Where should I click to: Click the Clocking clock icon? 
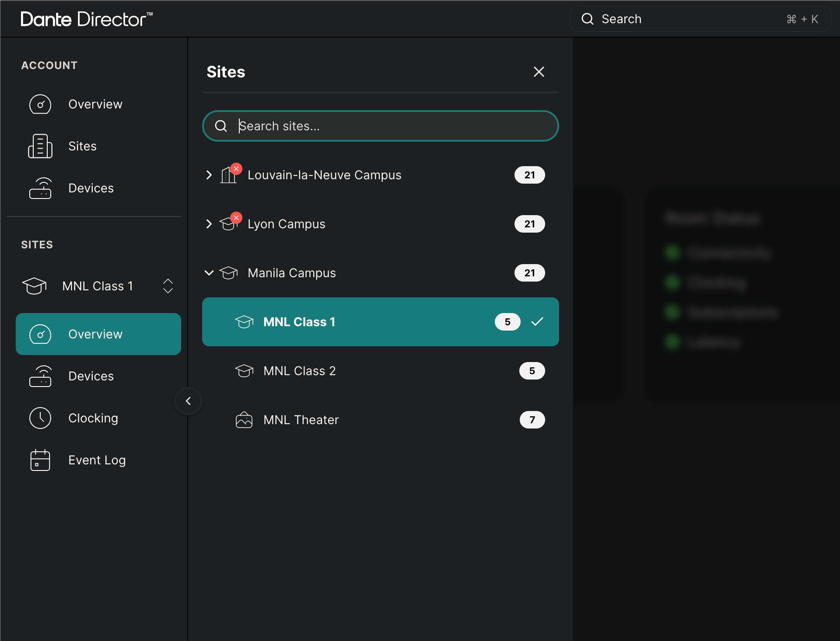[x=40, y=418]
